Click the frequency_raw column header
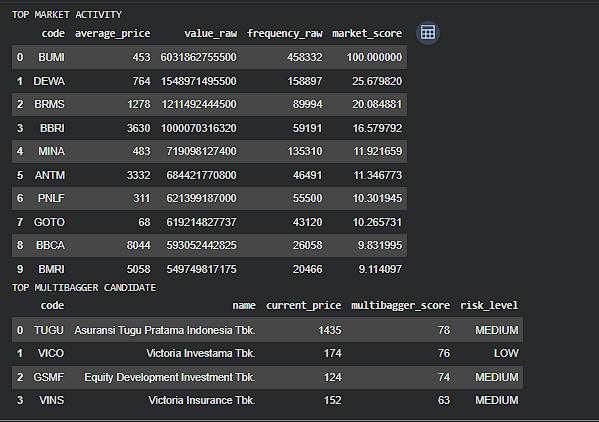 coord(285,34)
